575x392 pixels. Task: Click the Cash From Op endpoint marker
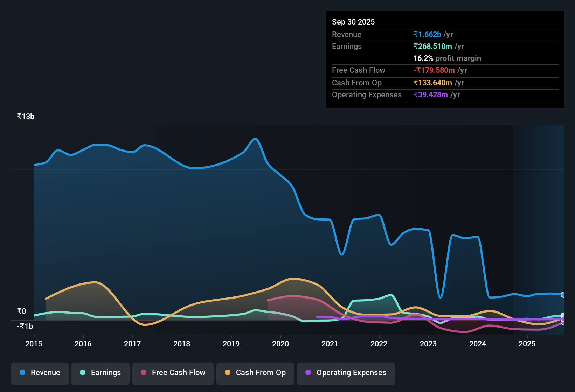click(563, 316)
